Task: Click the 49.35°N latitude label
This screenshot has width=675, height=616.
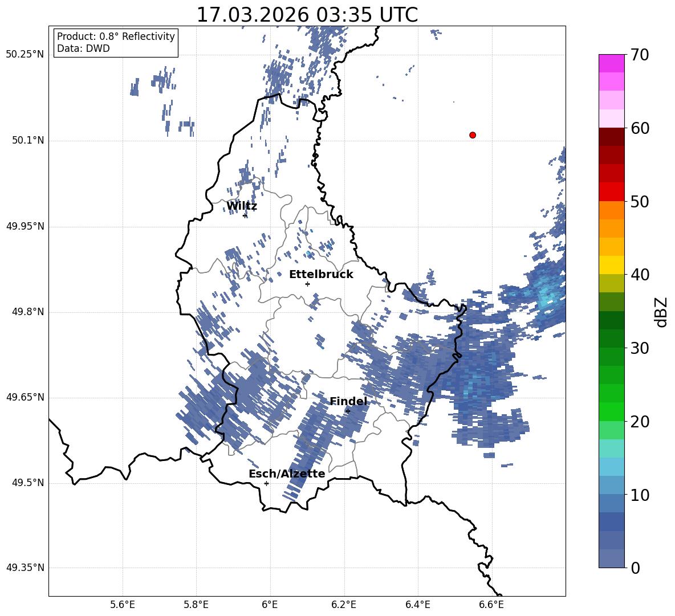Action: pos(25,568)
